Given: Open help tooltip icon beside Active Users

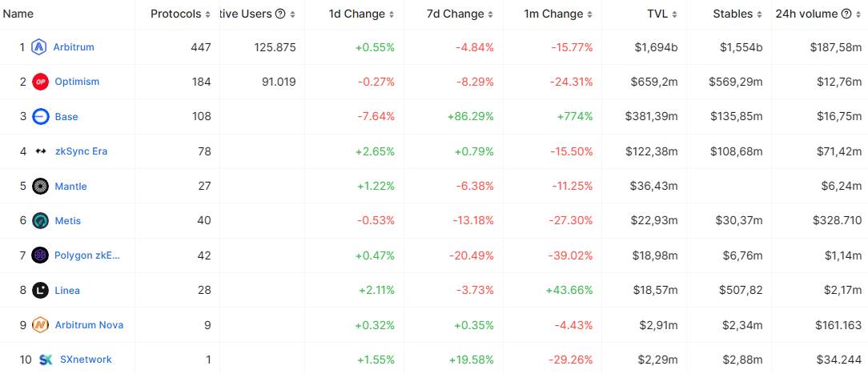Looking at the screenshot, I should [x=281, y=14].
